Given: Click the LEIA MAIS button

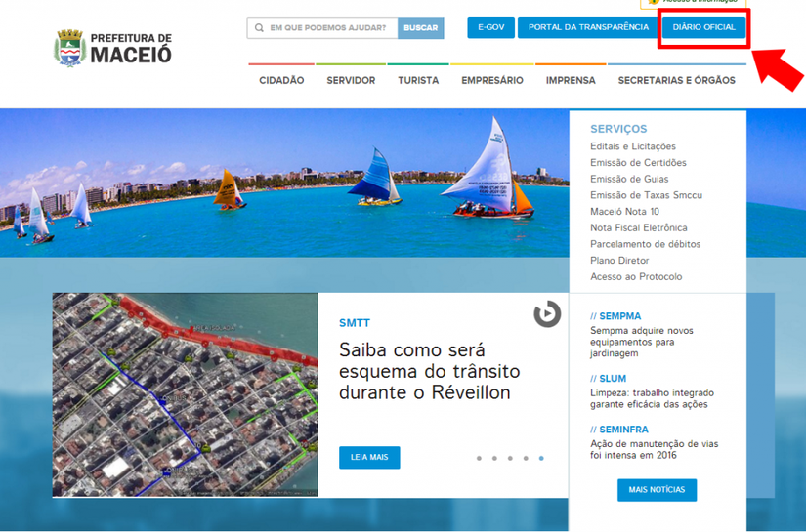Looking at the screenshot, I should tap(369, 457).
